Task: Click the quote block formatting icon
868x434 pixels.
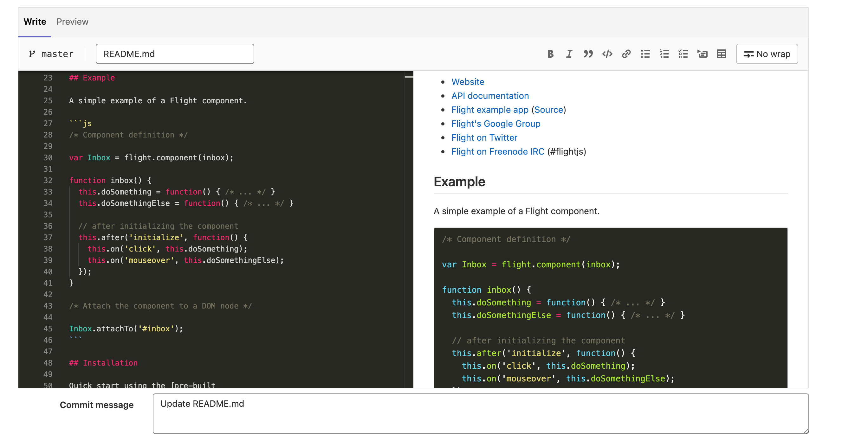Action: (x=588, y=54)
